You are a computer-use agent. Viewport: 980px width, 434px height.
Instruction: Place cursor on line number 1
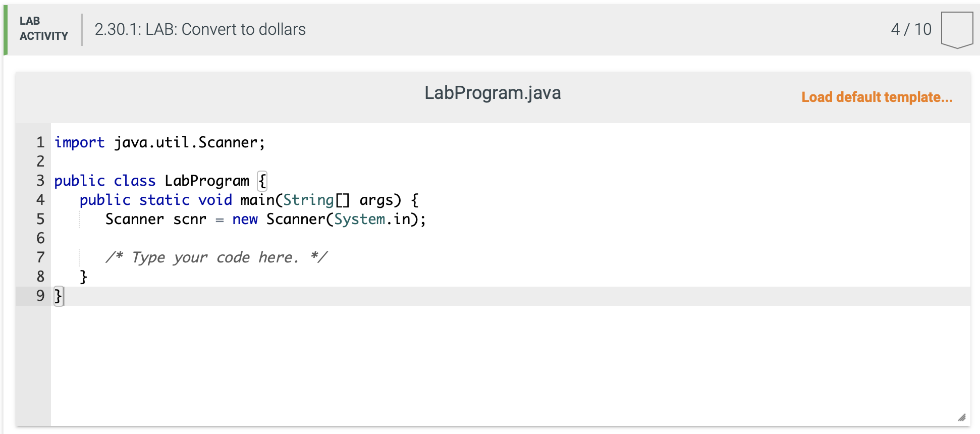(40, 142)
